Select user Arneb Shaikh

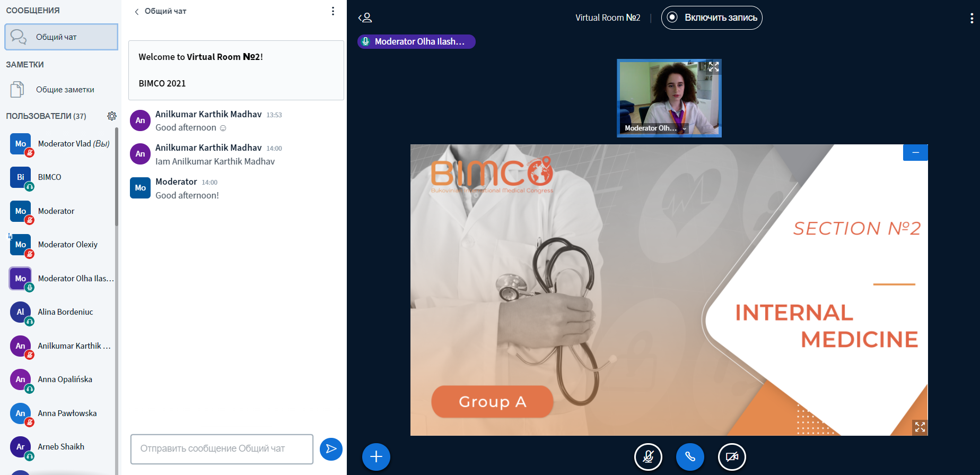(x=61, y=447)
